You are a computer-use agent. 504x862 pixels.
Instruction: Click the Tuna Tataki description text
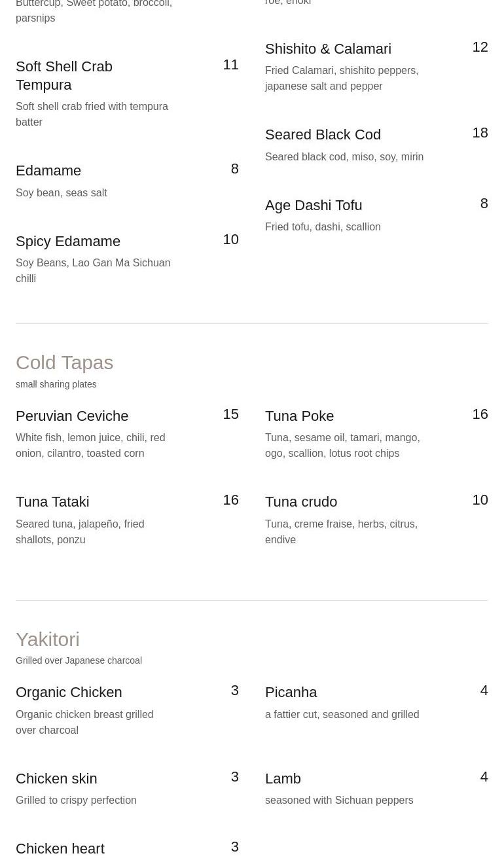tap(80, 531)
